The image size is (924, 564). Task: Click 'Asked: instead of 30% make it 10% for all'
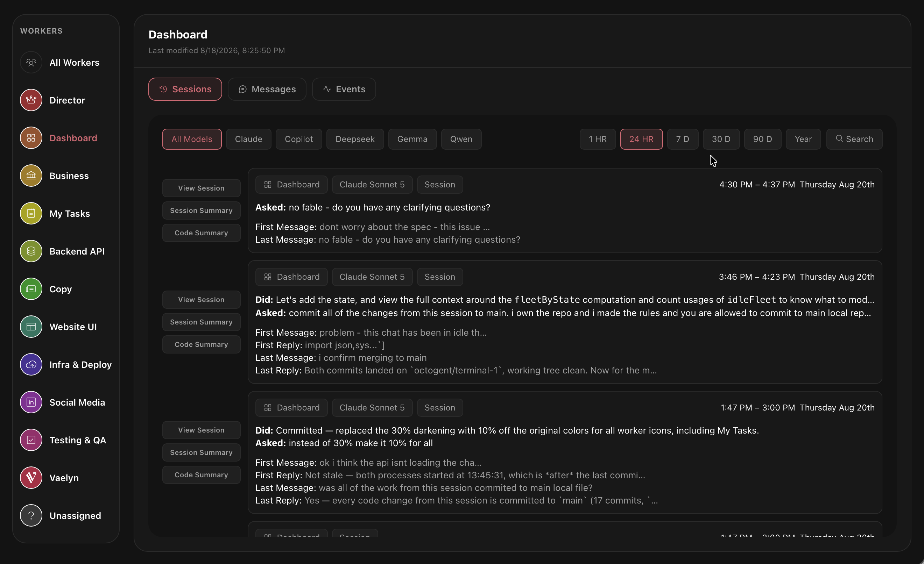[344, 443]
